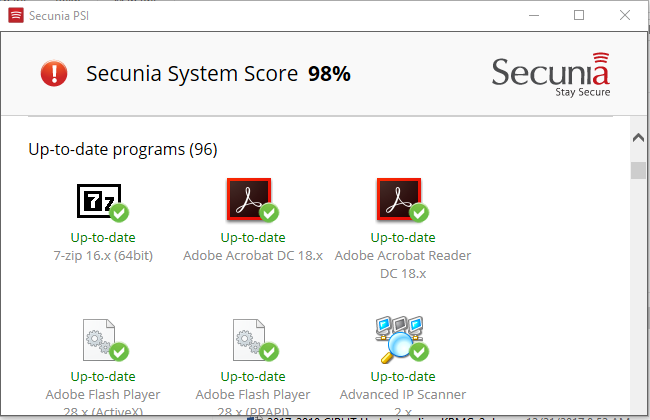Select the Adobe Acrobat DC 18.x icon
Screen dimensions: 650x420
(252, 200)
